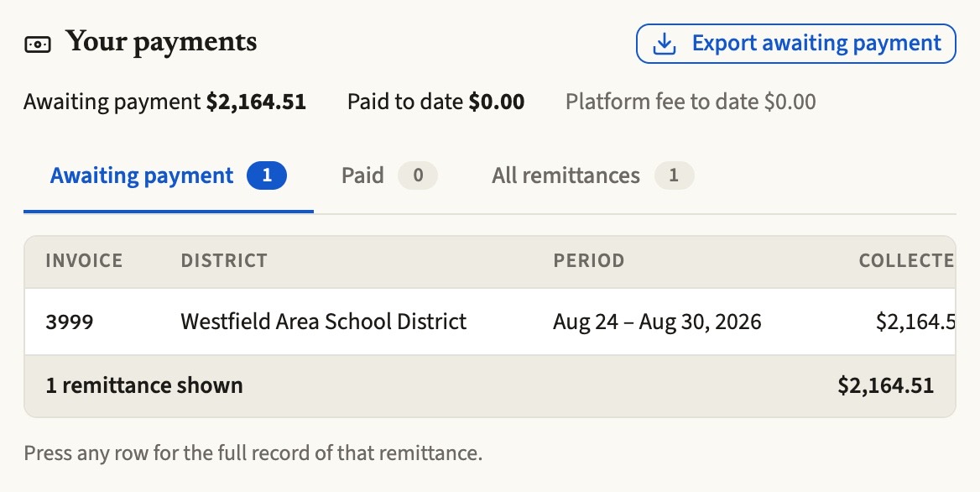Viewport: 980px width, 492px height.
Task: Click the cash icon beside Your payments
Action: click(38, 44)
